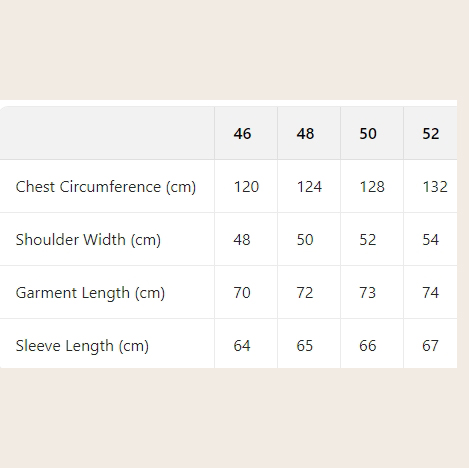Click garment length value 72

305,293
